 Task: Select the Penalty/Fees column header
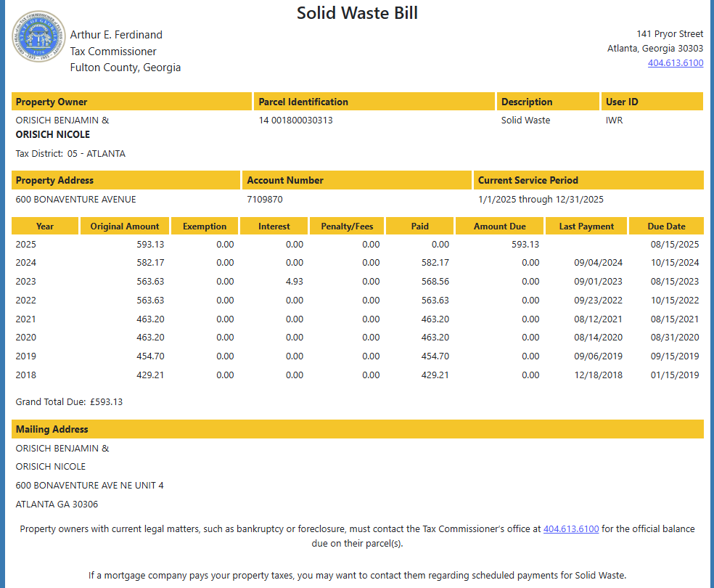click(x=347, y=226)
